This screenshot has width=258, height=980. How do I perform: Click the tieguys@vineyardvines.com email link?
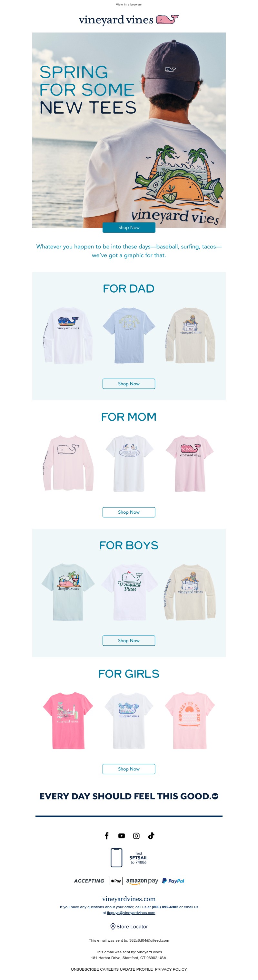131,913
